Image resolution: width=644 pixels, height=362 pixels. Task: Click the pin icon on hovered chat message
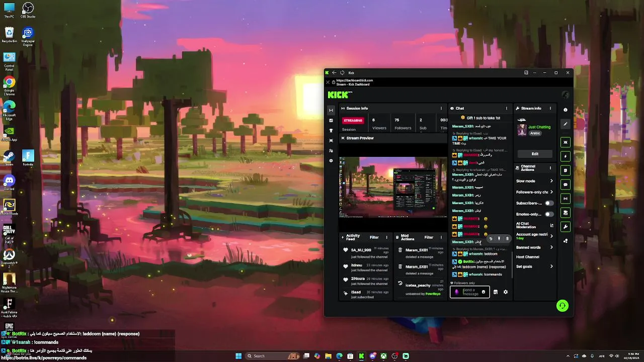(499, 239)
